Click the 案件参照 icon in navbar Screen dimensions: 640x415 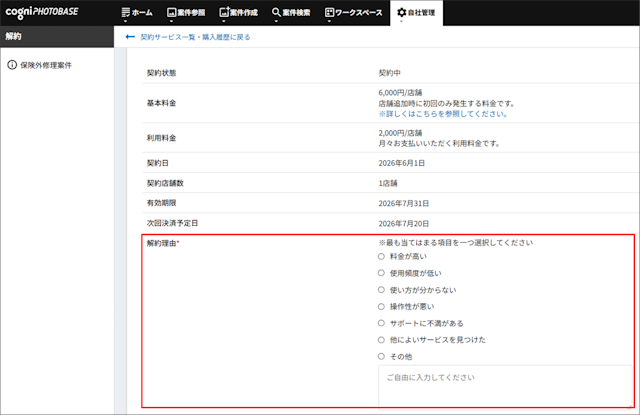tap(172, 13)
